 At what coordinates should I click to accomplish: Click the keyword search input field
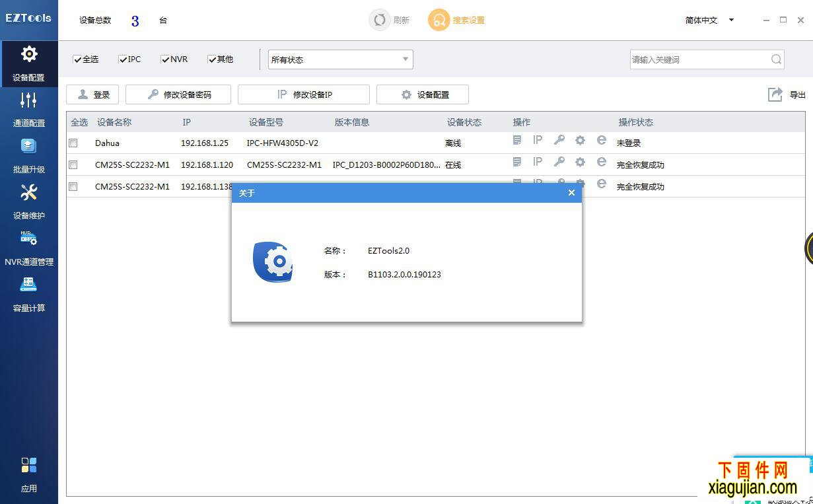point(700,59)
